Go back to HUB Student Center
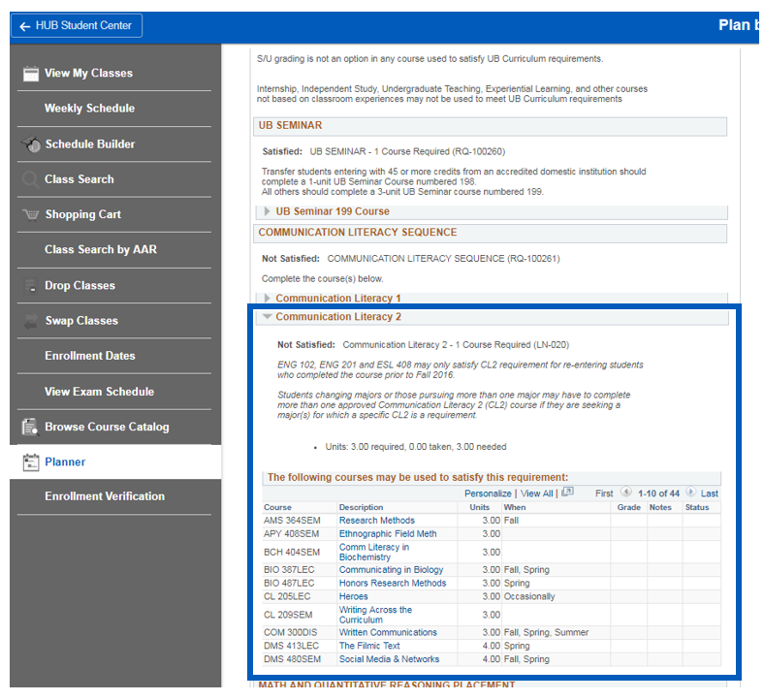Screen dimensions: 764x700 (77, 25)
